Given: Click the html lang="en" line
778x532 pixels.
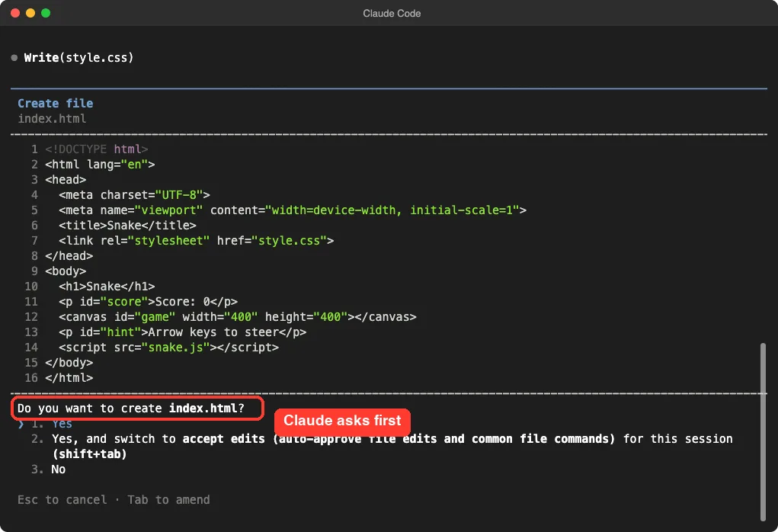Looking at the screenshot, I should pyautogui.click(x=100, y=165).
